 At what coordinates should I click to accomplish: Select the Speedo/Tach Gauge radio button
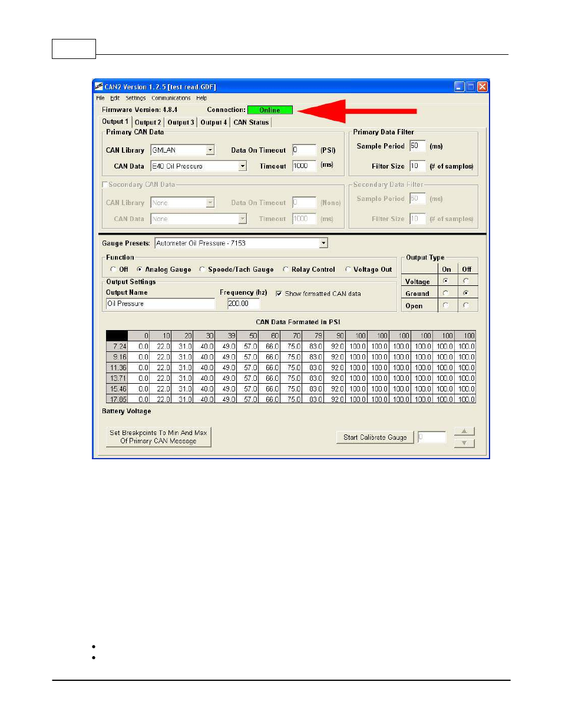coord(202,269)
